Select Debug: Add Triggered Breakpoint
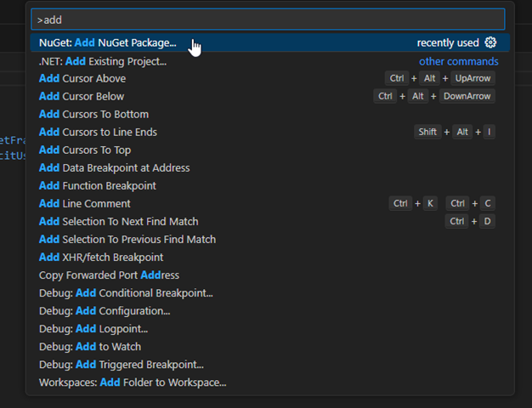Screen dimensions: 532x408 (269, 365)
